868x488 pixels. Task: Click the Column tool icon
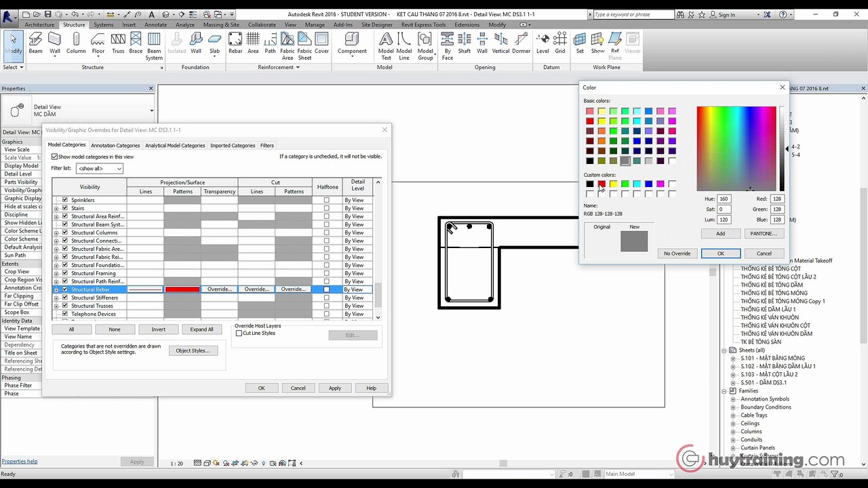(x=76, y=43)
